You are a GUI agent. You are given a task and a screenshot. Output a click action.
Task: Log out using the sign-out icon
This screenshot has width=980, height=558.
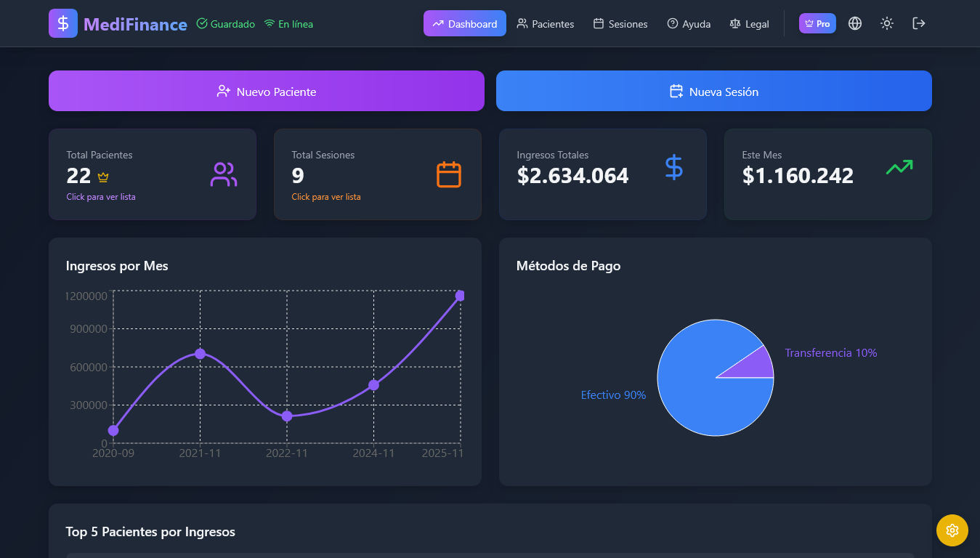(x=919, y=23)
